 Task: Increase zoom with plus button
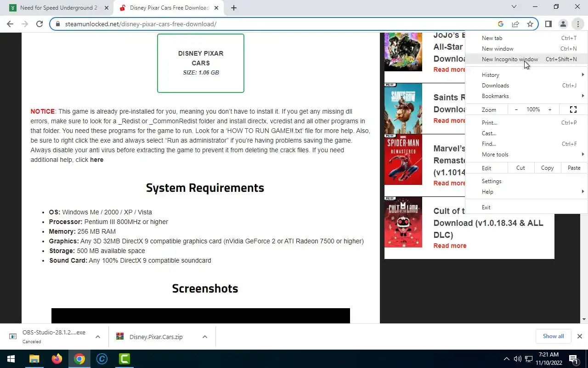[x=549, y=109]
